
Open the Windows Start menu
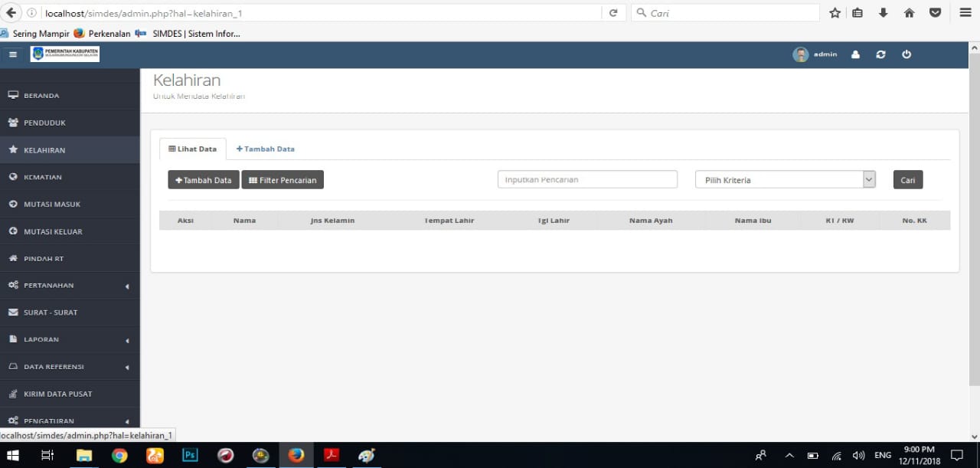pos(13,455)
